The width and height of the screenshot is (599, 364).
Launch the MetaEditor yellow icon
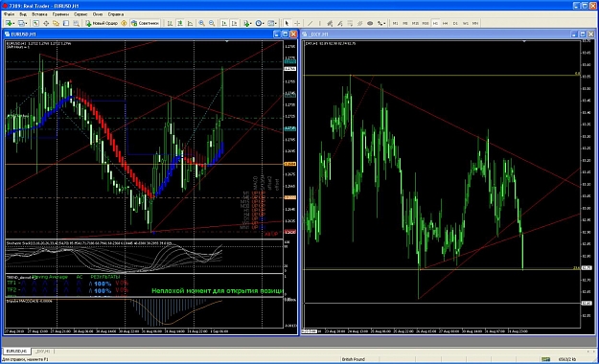coord(124,23)
